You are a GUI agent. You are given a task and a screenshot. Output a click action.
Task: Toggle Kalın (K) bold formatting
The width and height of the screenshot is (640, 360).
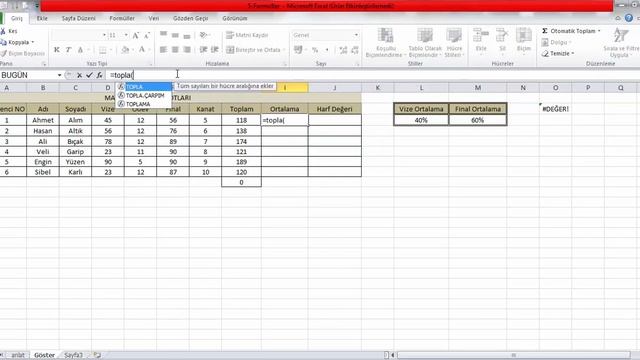pos(57,50)
